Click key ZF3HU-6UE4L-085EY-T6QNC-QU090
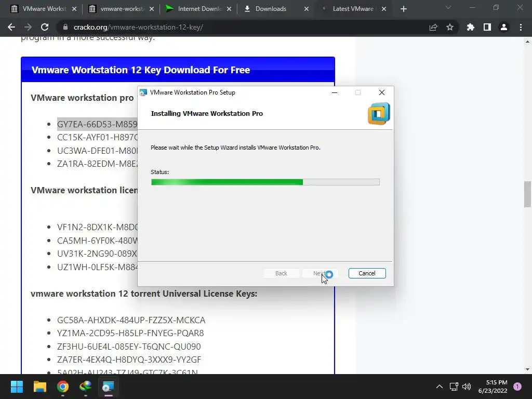Image resolution: width=532 pixels, height=399 pixels. [x=129, y=347]
